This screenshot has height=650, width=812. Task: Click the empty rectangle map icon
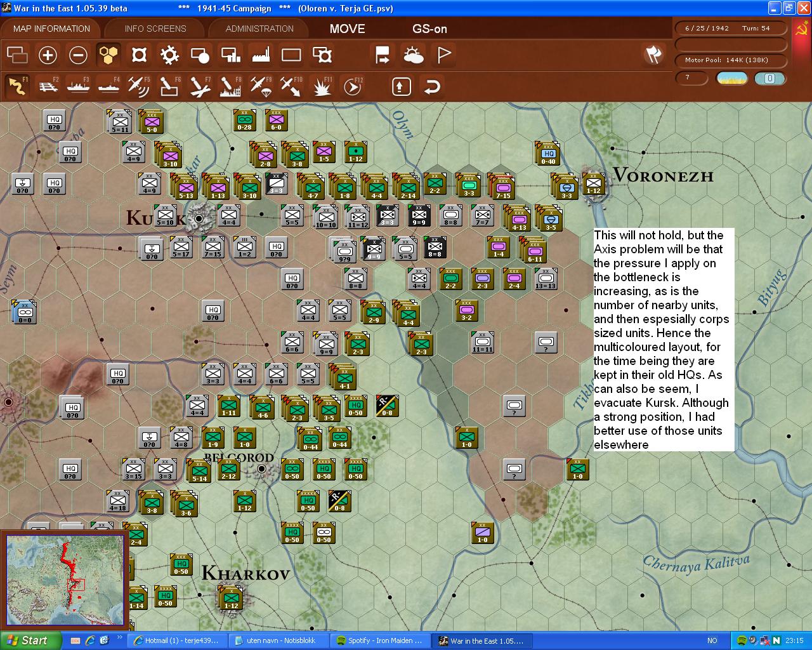pos(291,55)
